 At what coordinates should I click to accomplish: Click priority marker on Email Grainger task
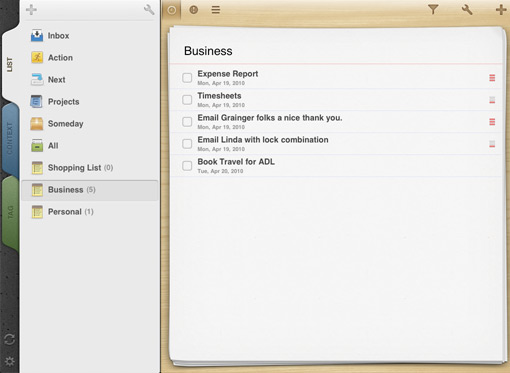(x=492, y=122)
